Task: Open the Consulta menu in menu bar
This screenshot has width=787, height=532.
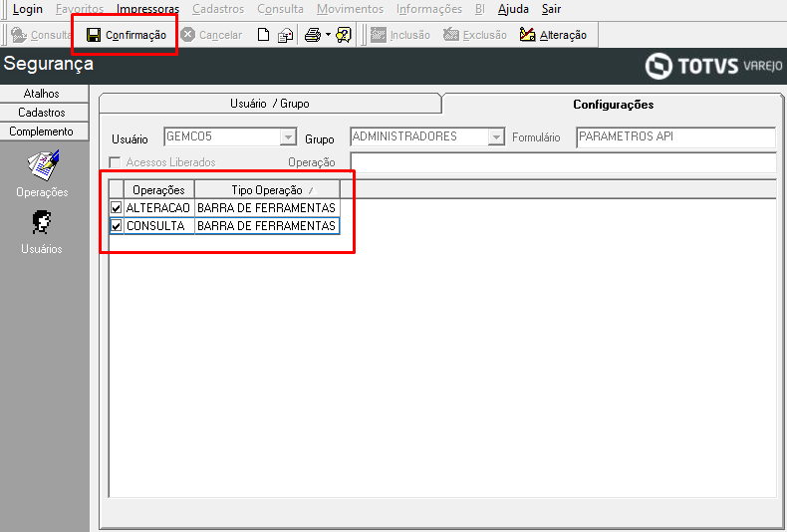Action: click(x=280, y=9)
